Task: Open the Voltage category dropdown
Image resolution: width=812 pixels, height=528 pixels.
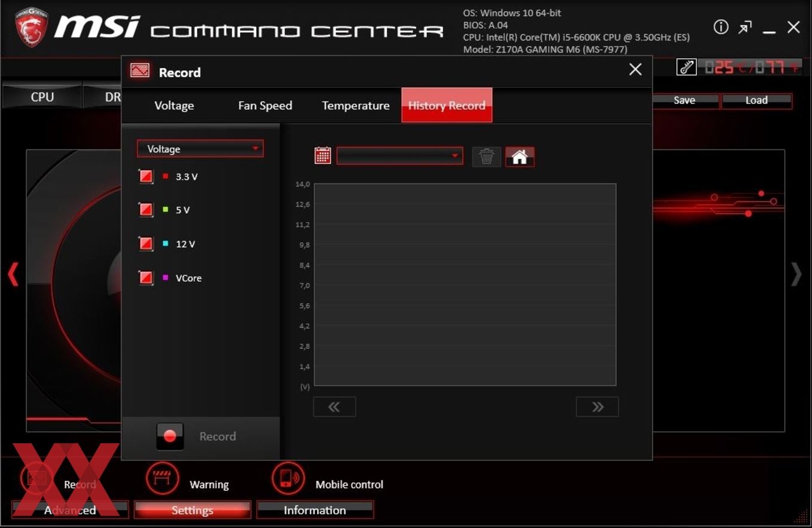Action: tap(200, 149)
